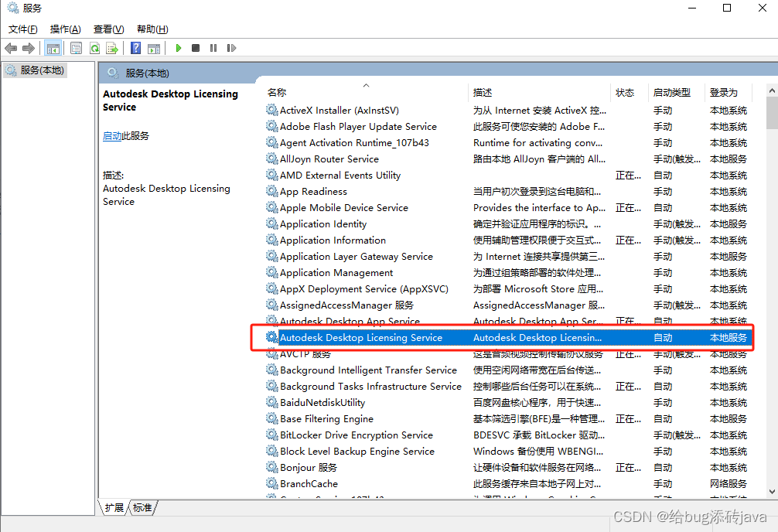Click the scrollbar up arrow
This screenshot has width=778, height=532.
pyautogui.click(x=772, y=90)
